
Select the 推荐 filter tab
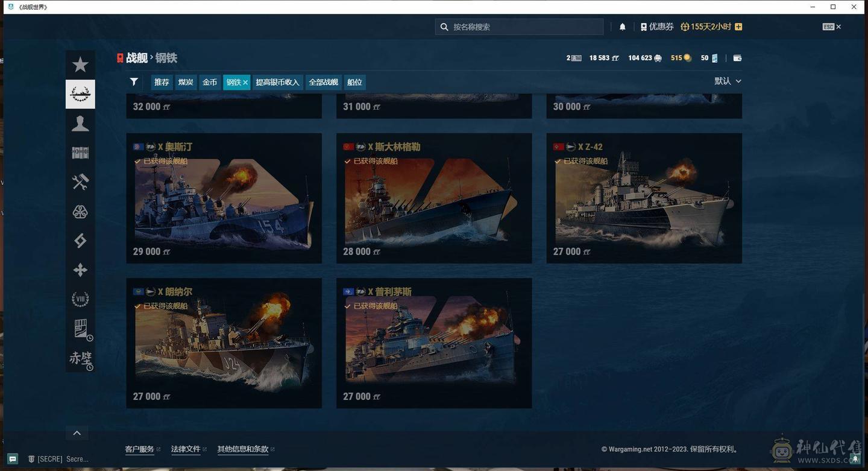click(x=162, y=82)
